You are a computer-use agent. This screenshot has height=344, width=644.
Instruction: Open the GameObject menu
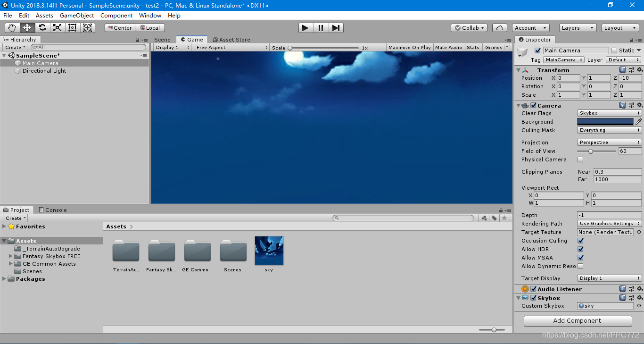click(77, 16)
